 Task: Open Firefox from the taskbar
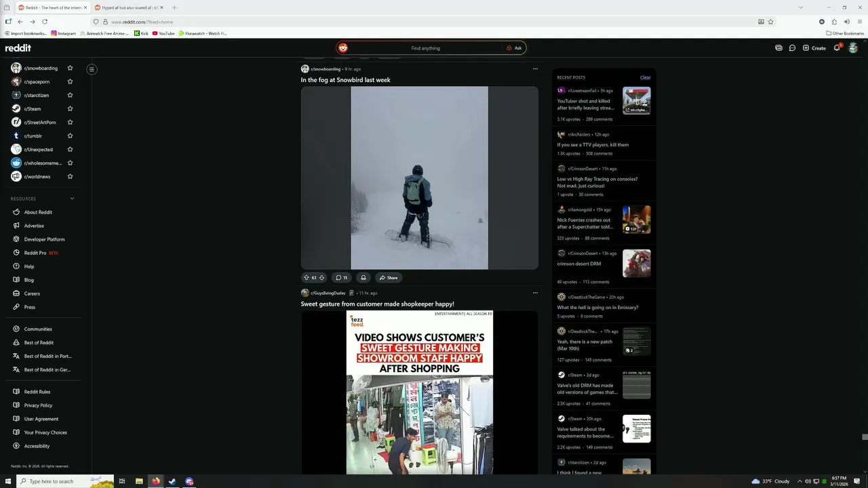coord(156,481)
